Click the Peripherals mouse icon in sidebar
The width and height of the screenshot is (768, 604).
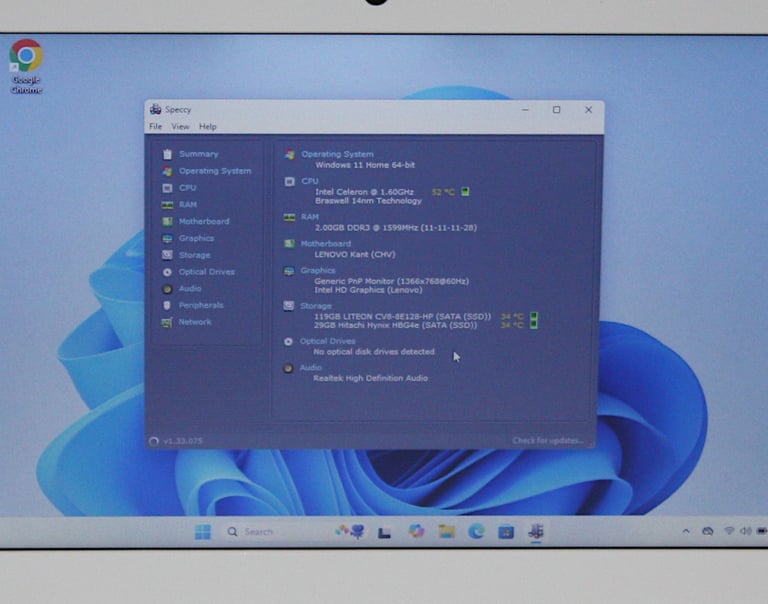[167, 305]
